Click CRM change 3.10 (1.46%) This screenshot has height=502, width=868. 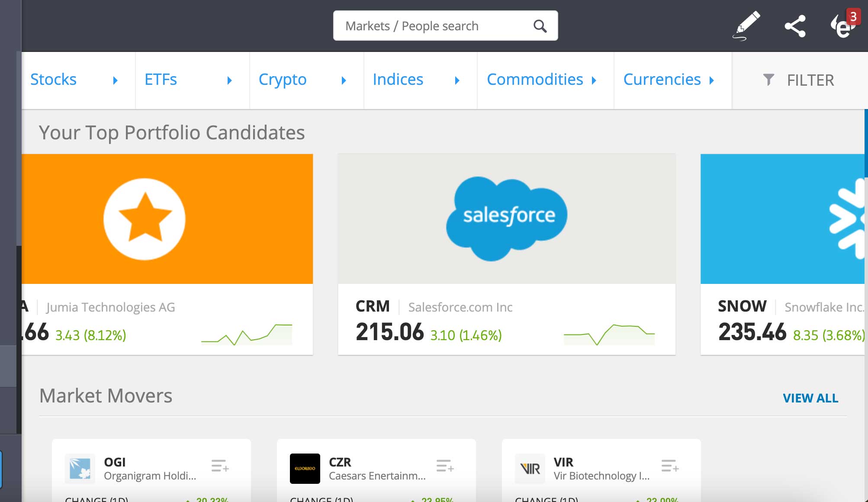tap(466, 335)
